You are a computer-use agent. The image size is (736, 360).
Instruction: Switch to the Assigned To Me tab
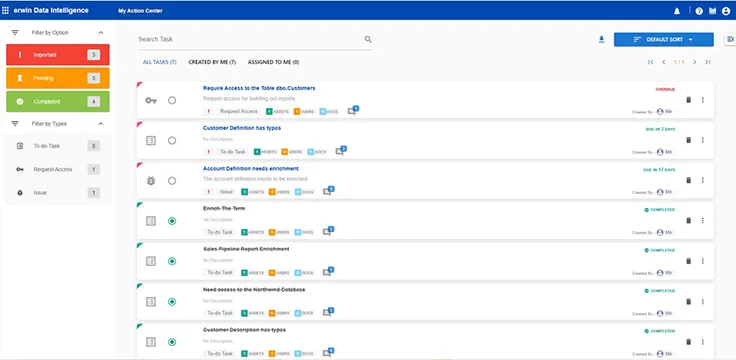[274, 62]
